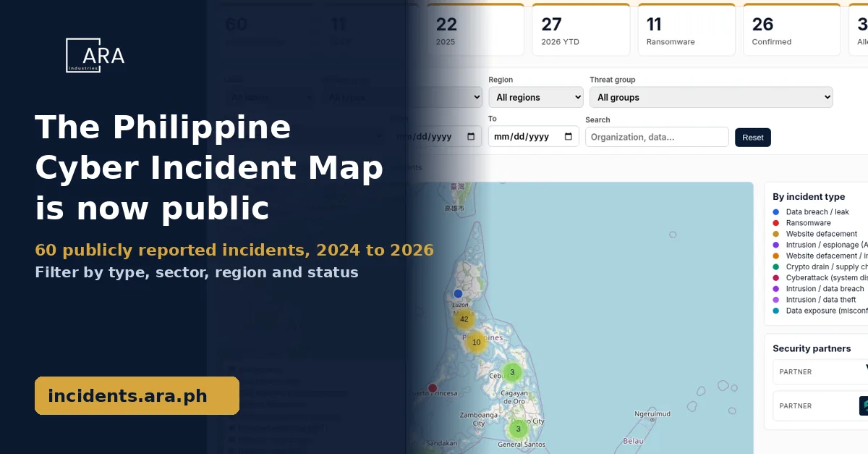Viewport: 868px width, 454px height.
Task: Click the yellow Website defacement legend dot
Action: click(x=776, y=234)
